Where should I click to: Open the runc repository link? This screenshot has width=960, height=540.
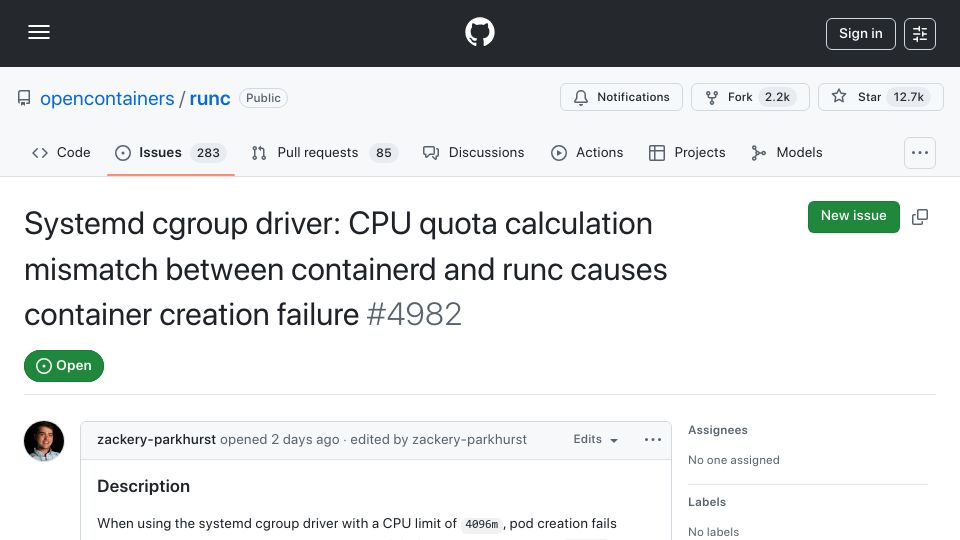tap(210, 99)
